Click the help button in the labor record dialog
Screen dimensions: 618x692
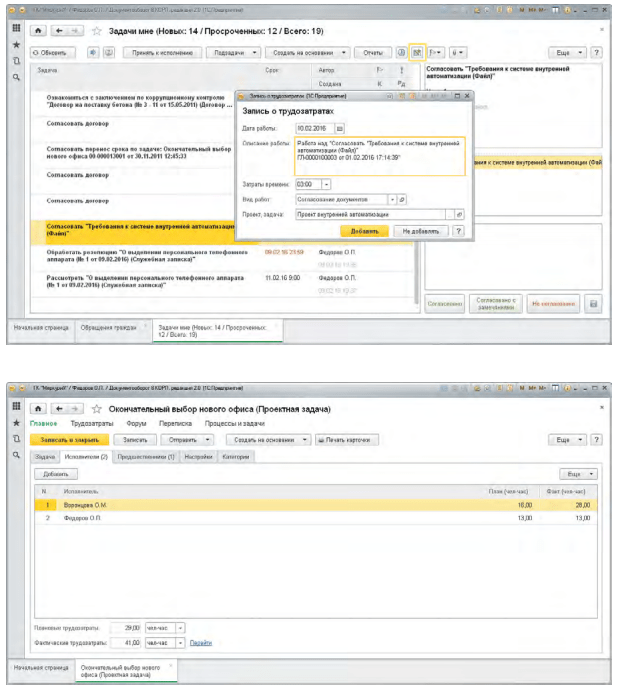459,231
